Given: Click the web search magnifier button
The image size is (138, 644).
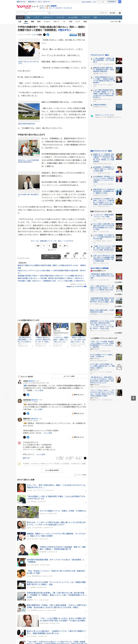Looking at the screenshot, I should coord(120,2).
